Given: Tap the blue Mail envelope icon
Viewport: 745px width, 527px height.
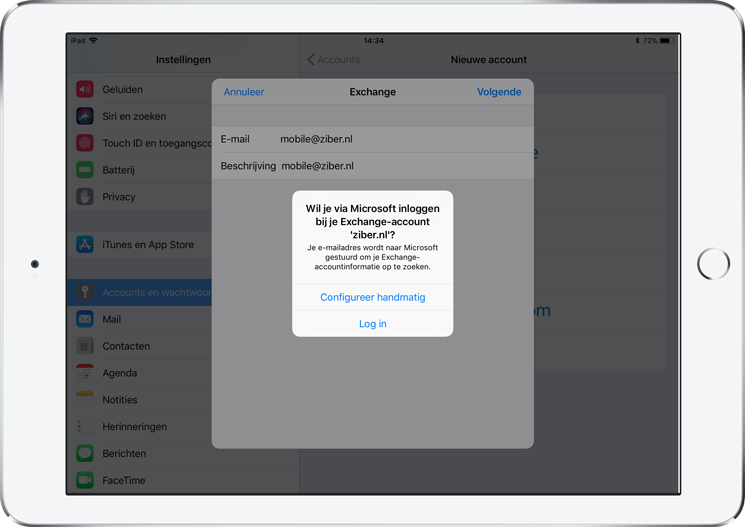Looking at the screenshot, I should click(85, 319).
